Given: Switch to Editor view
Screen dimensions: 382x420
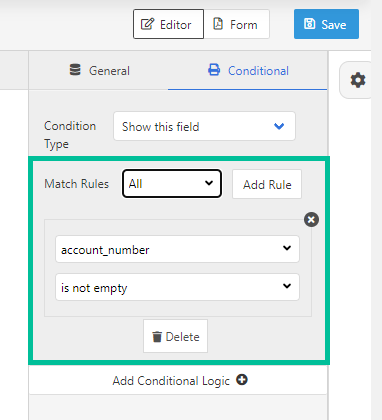Looking at the screenshot, I should 168,24.
